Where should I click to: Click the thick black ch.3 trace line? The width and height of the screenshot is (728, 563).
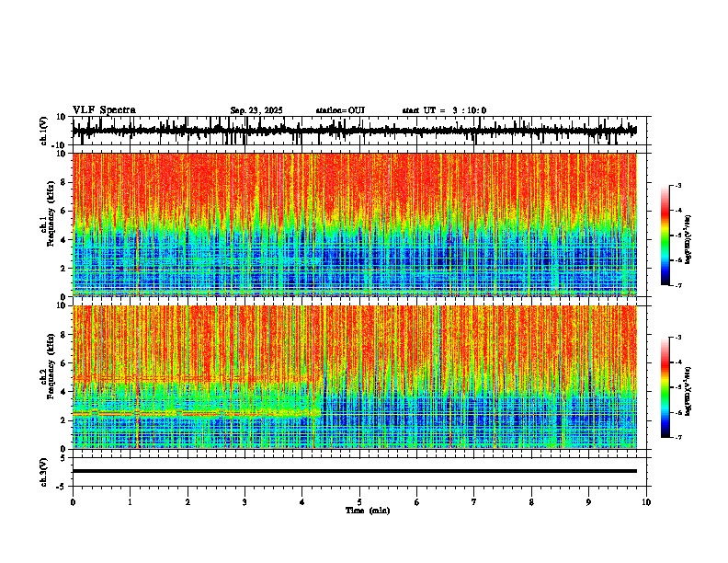(x=355, y=471)
